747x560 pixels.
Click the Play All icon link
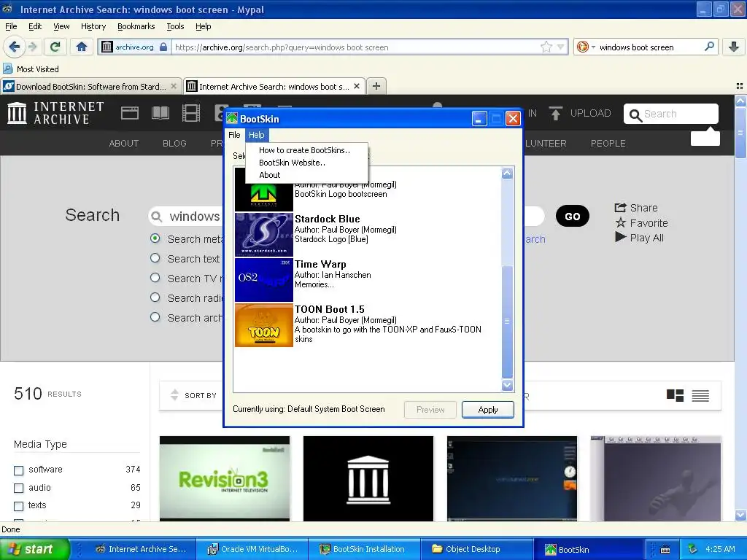(639, 238)
